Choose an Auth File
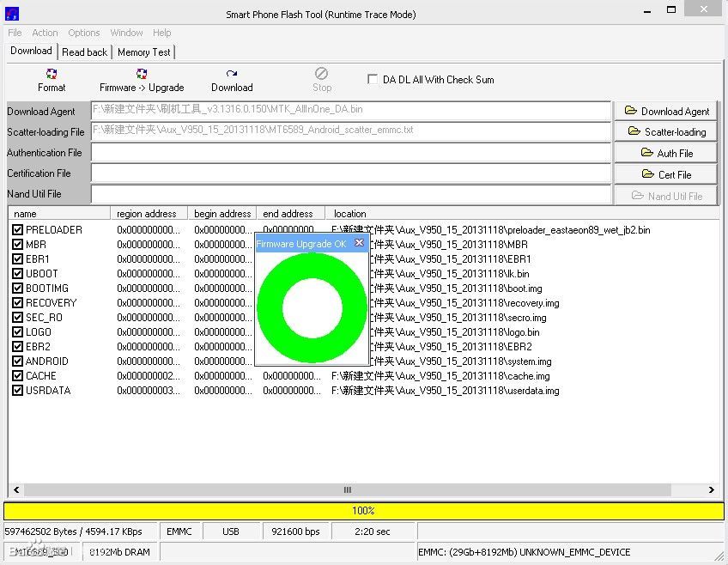 [x=667, y=153]
